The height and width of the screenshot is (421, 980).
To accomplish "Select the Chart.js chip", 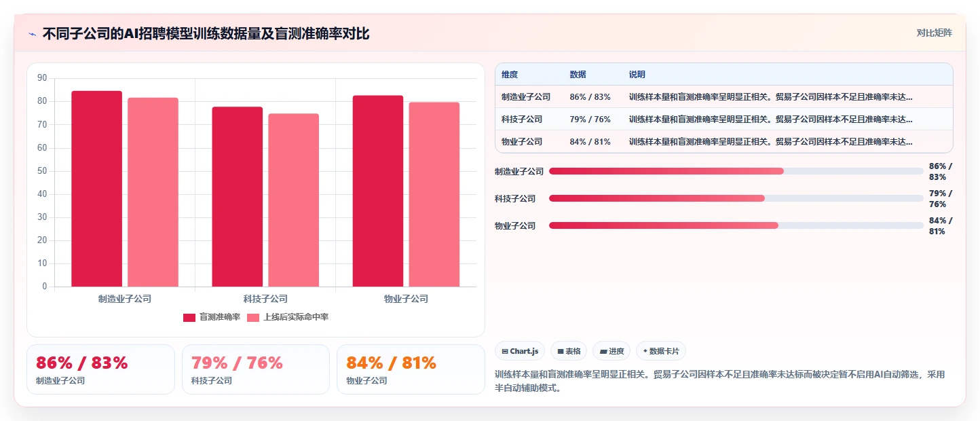I will click(x=520, y=351).
